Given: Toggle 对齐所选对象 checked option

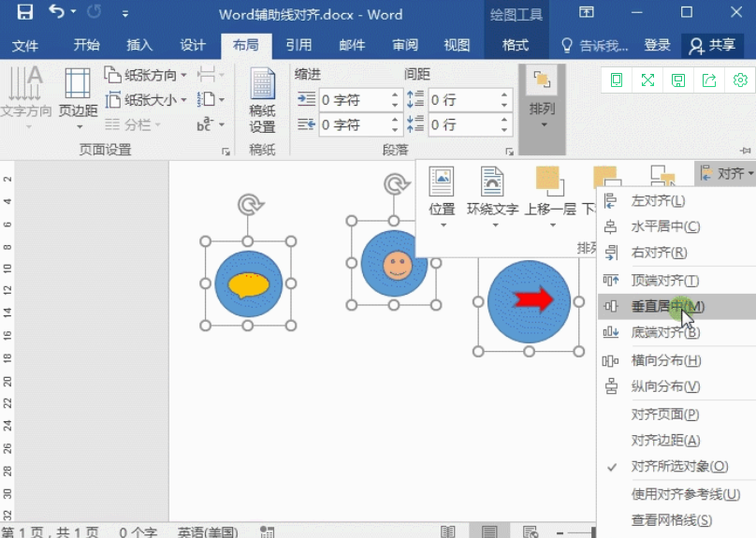Looking at the screenshot, I should point(679,466).
